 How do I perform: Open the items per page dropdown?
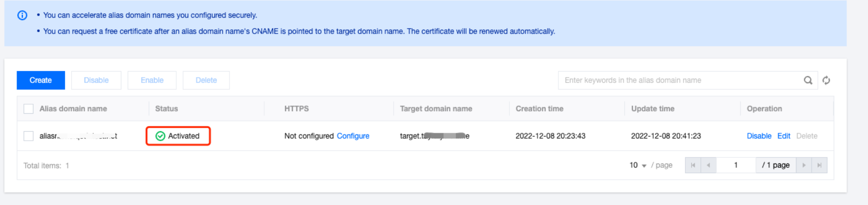pyautogui.click(x=638, y=165)
